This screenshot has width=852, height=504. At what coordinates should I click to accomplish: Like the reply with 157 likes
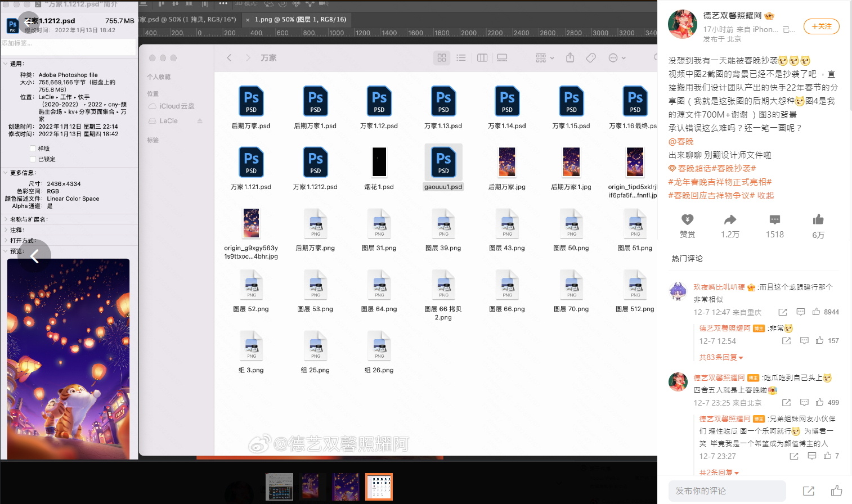[x=819, y=340]
